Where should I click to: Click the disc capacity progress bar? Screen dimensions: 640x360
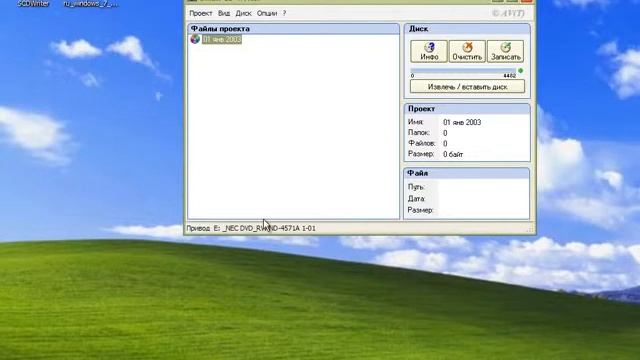463,71
